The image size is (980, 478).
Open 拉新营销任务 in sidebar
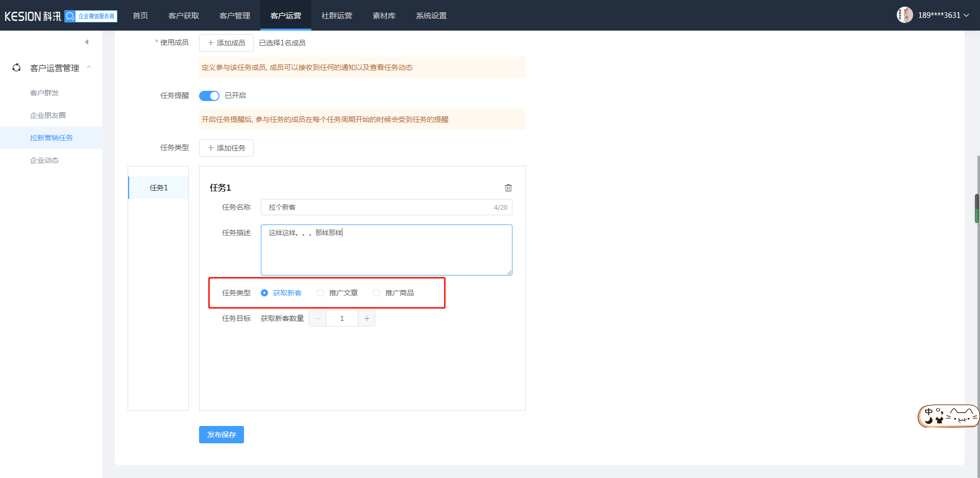[x=51, y=138]
